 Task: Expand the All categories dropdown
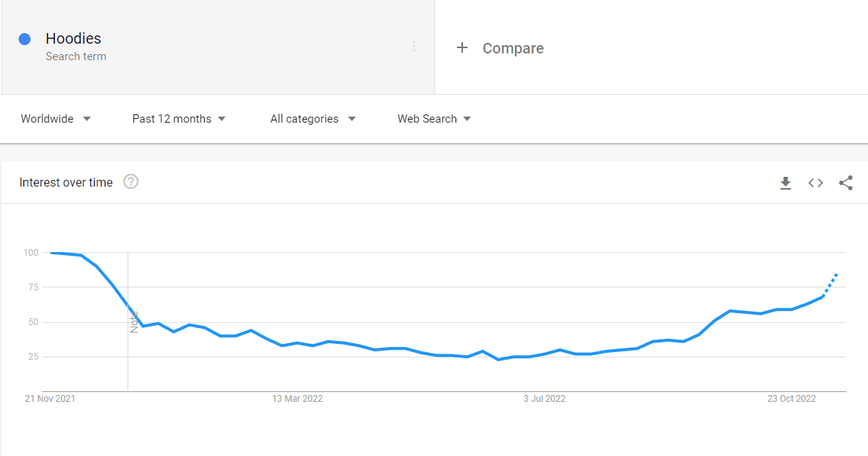point(312,118)
